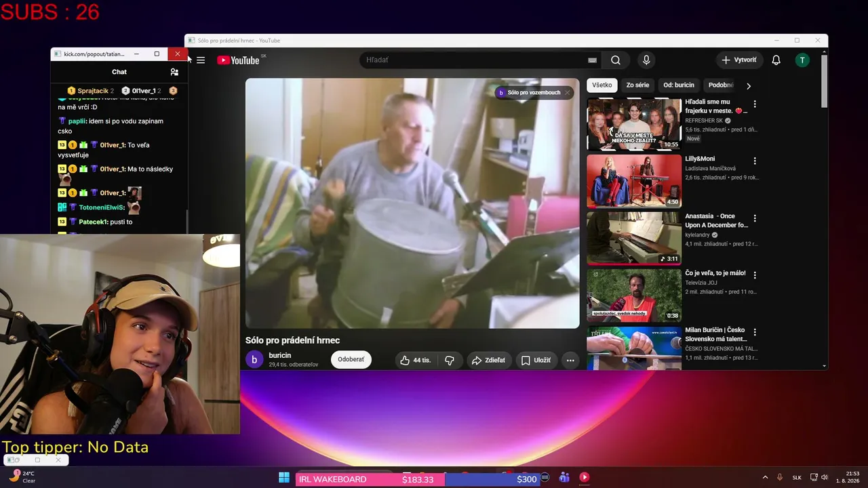Open the on-screen keyboard in the search box
This screenshot has width=868, height=488.
(592, 60)
